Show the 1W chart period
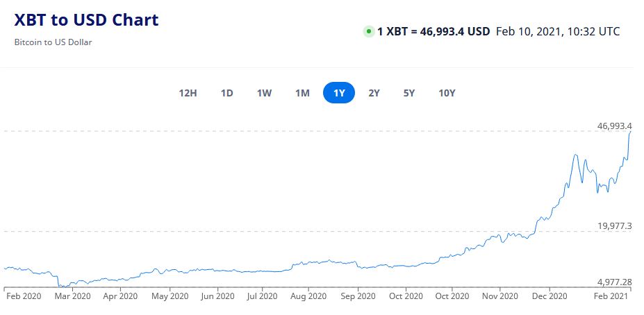The image size is (644, 315). tap(264, 93)
